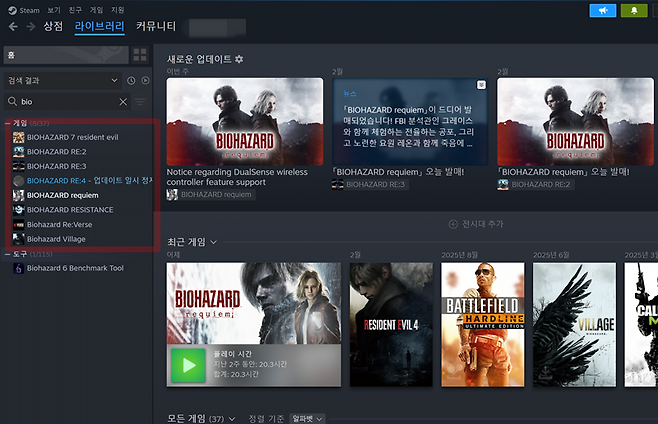Viewport: 658px width, 424px height.
Task: Switch to the 커뮤니티 tab
Action: (x=156, y=26)
